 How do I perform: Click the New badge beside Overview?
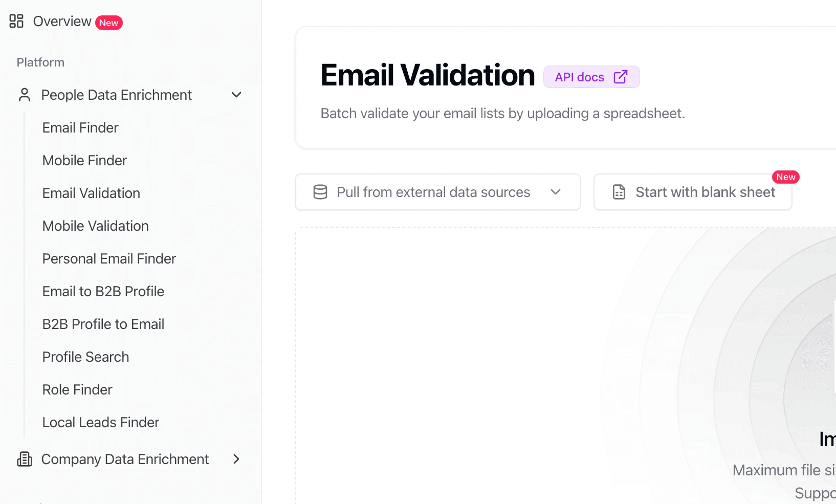click(x=108, y=23)
